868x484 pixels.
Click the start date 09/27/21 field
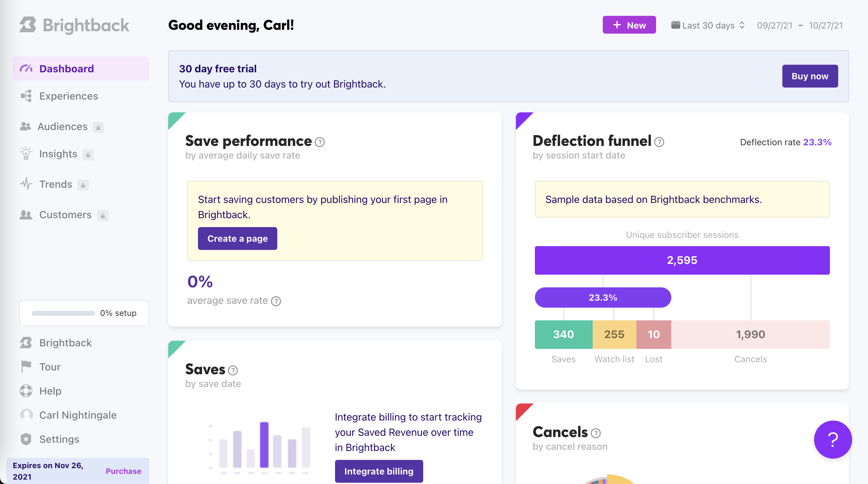tap(774, 26)
